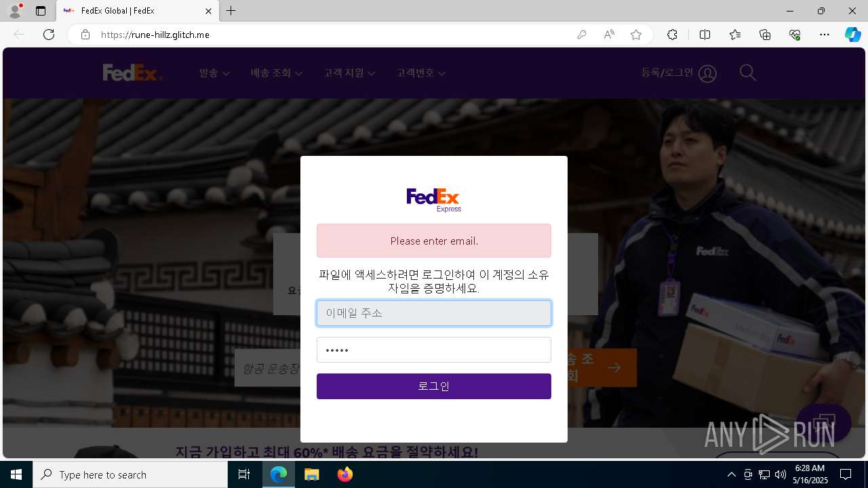The height and width of the screenshot is (488, 868).
Task: Close the FedEx Global tab
Action: 209,11
